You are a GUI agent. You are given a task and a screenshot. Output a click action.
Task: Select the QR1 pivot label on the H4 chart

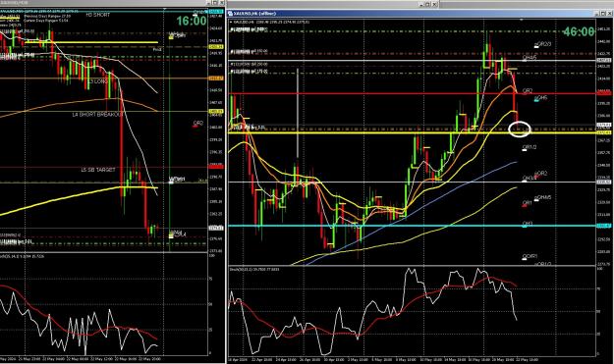coord(528,203)
